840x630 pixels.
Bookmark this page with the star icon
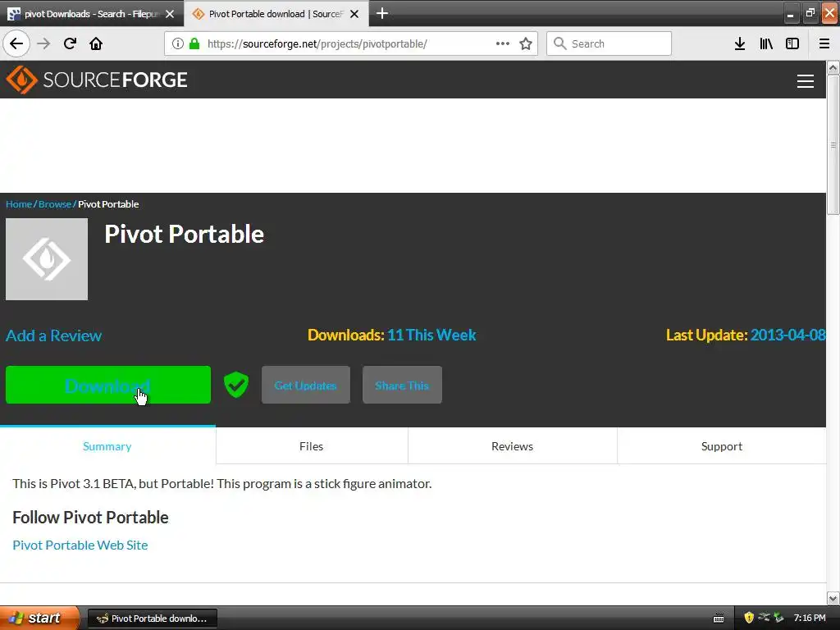coord(526,43)
